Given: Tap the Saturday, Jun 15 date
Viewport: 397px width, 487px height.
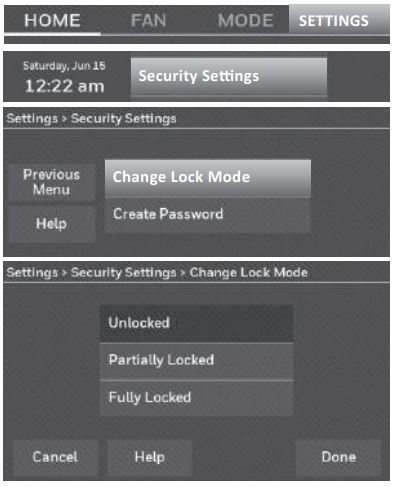Looking at the screenshot, I should coord(64,66).
